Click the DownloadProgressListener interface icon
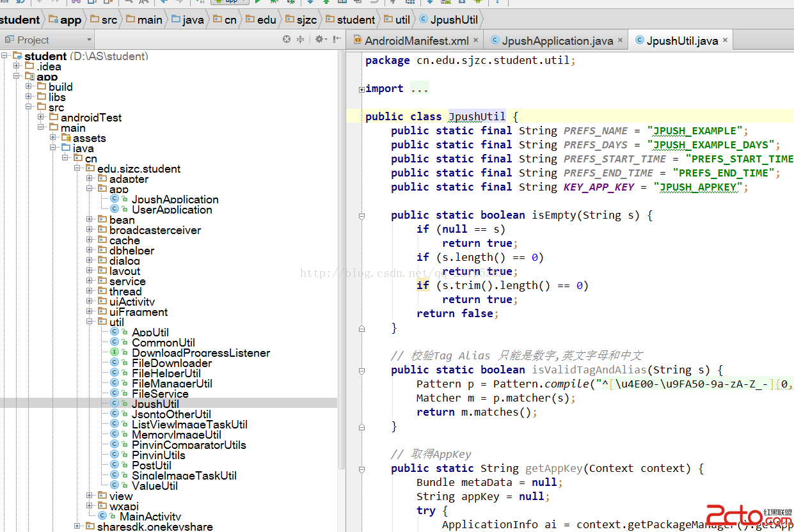The width and height of the screenshot is (794, 532). (115, 352)
